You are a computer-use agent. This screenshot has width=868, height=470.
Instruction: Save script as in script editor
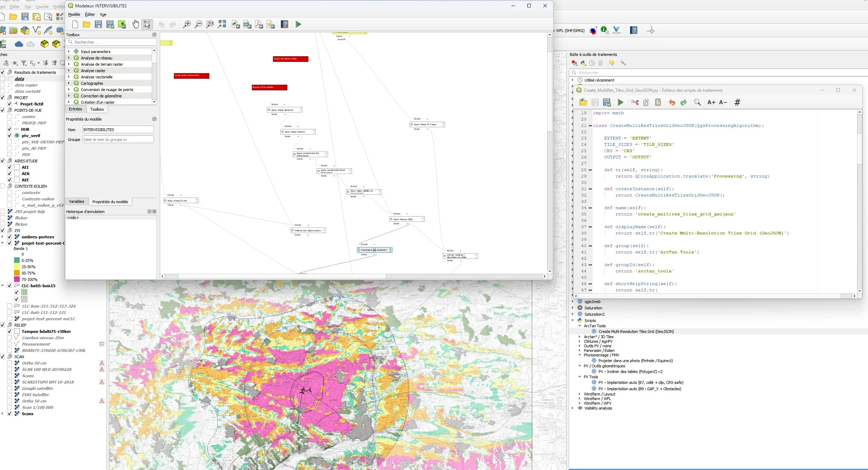pos(607,102)
